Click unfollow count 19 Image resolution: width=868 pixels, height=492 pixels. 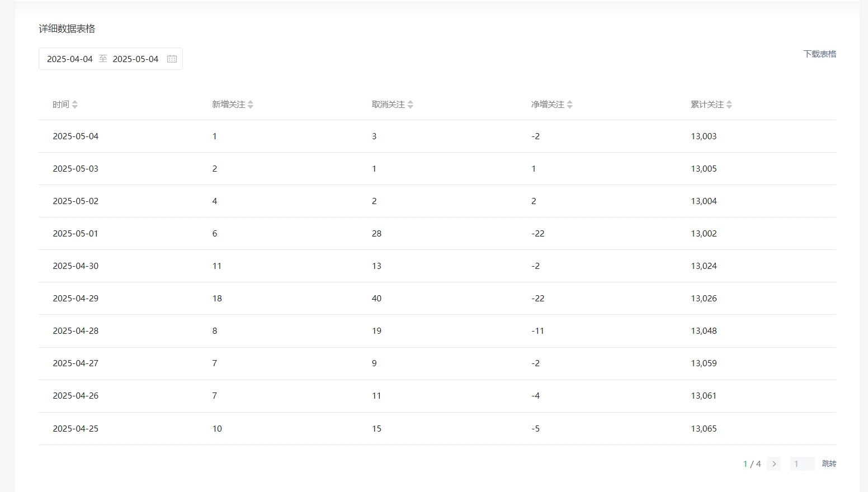click(x=376, y=331)
